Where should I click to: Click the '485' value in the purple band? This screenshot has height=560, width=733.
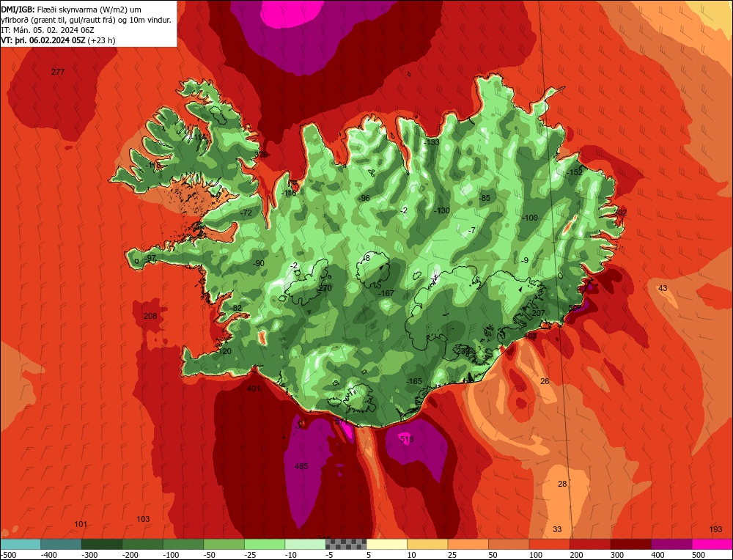click(x=301, y=466)
